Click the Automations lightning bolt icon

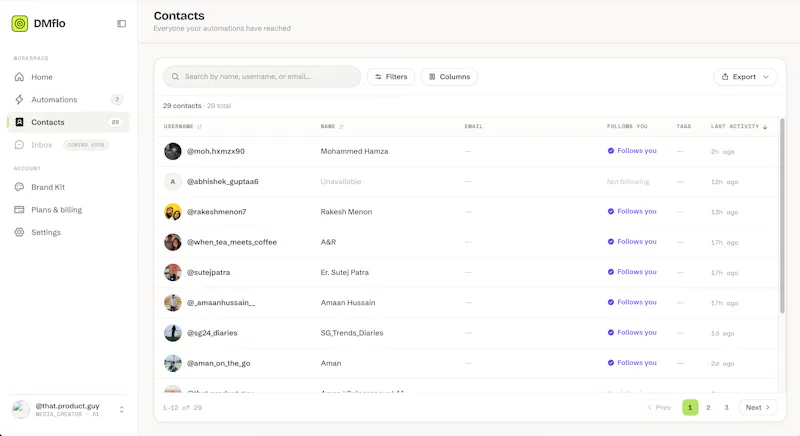point(19,99)
